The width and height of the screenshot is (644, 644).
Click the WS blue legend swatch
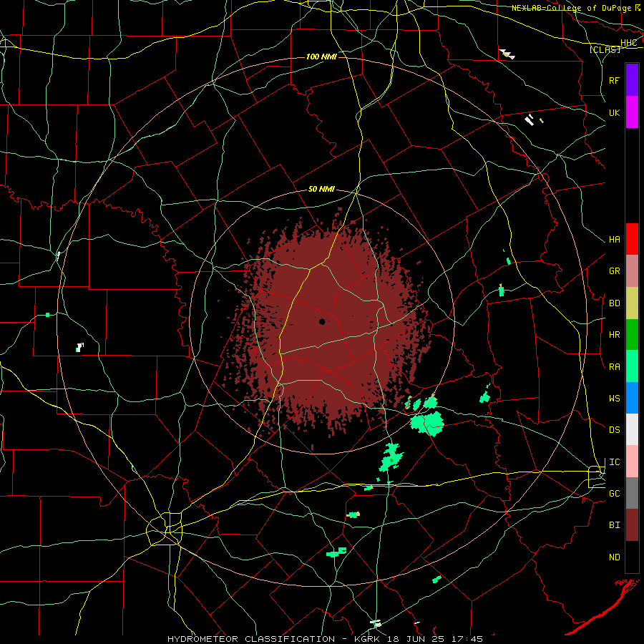(632, 398)
